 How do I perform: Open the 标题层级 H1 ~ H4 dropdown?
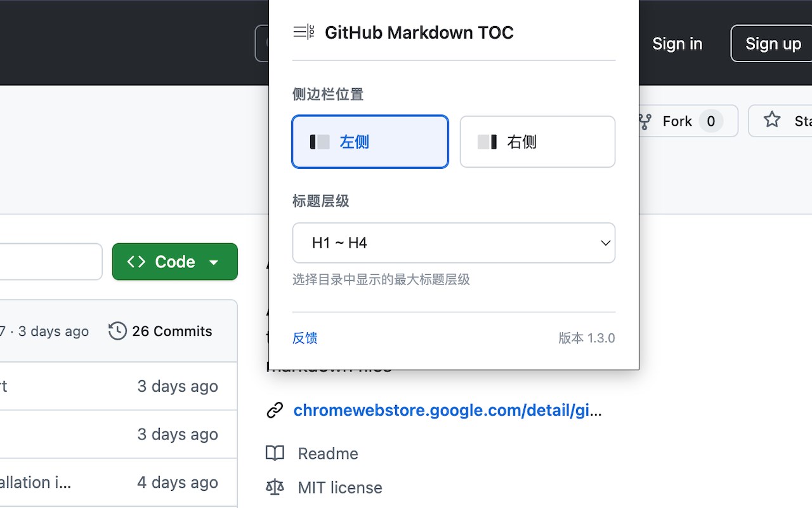tap(454, 243)
